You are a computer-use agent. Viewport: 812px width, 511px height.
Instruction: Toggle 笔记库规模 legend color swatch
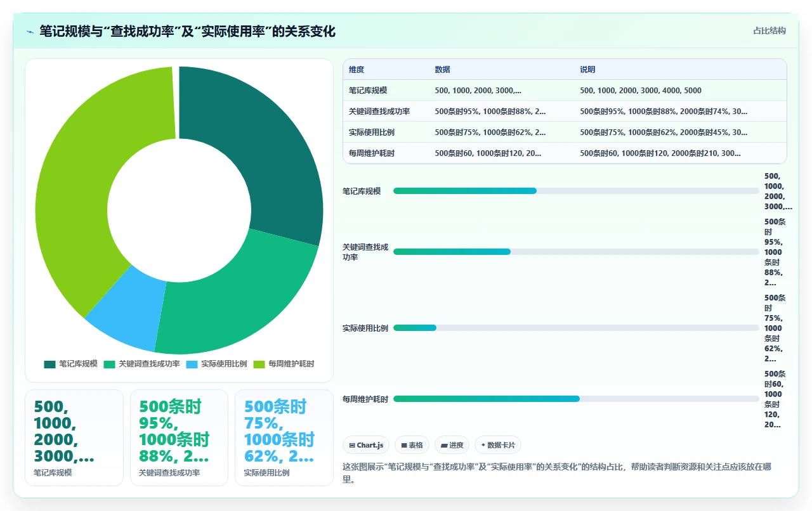click(49, 364)
